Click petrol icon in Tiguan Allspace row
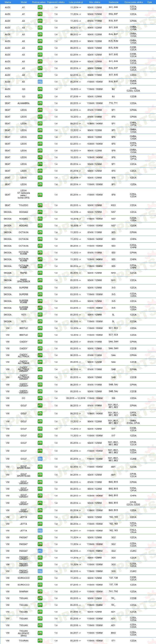This screenshot has width=156, height=644. pos(40,633)
